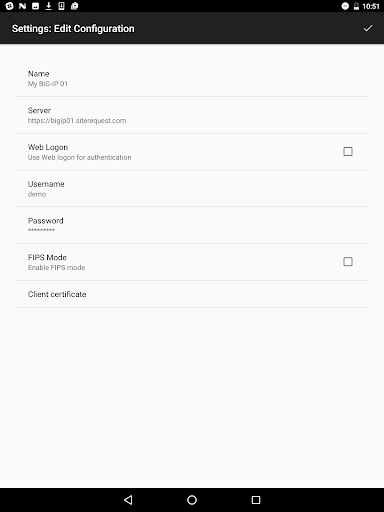Open the Username setting demo
The height and width of the screenshot is (512, 384).
(x=192, y=188)
